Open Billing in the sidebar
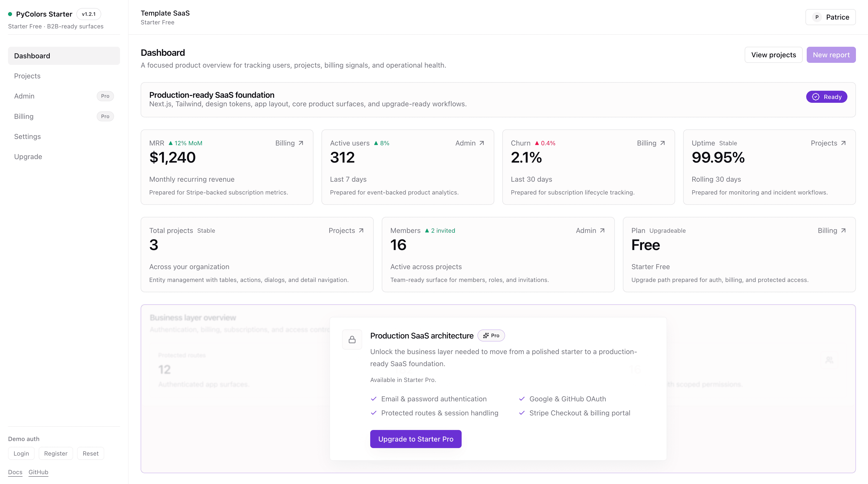Image resolution: width=868 pixels, height=484 pixels. [x=64, y=116]
